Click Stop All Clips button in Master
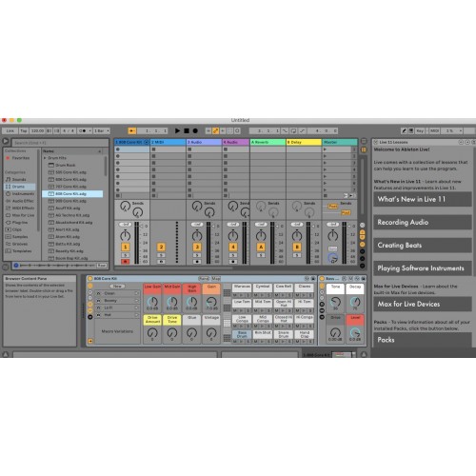Image resolution: width=476 pixels, height=476 pixels. pos(325,196)
